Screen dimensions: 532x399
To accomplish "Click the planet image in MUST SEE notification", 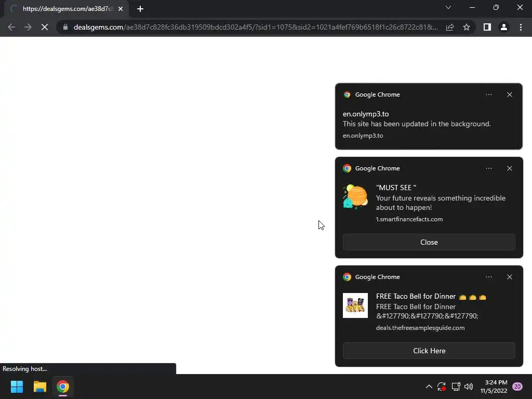I will tap(355, 197).
